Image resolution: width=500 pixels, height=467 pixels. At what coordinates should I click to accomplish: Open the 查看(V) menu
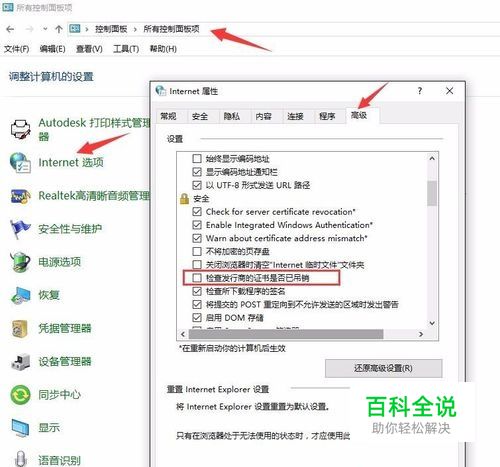coord(89,49)
